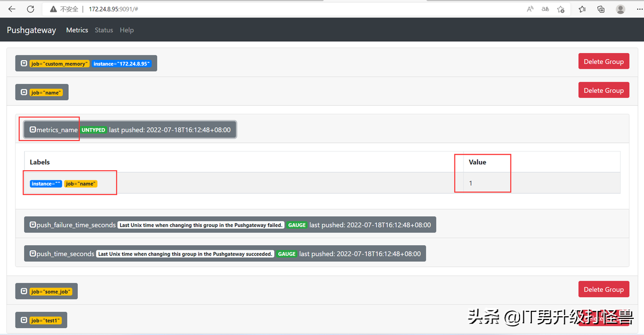Open the immersive reader translate icon
The image size is (644, 335).
coord(545,9)
